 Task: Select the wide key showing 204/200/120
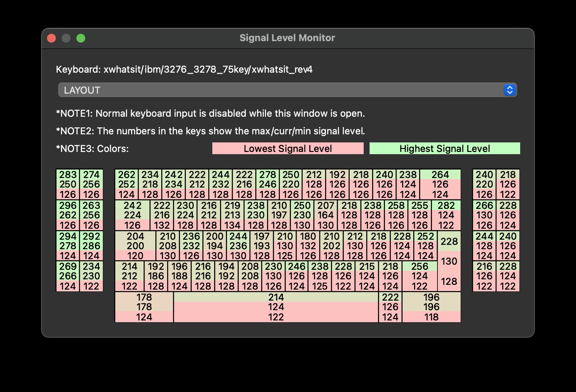[135, 246]
